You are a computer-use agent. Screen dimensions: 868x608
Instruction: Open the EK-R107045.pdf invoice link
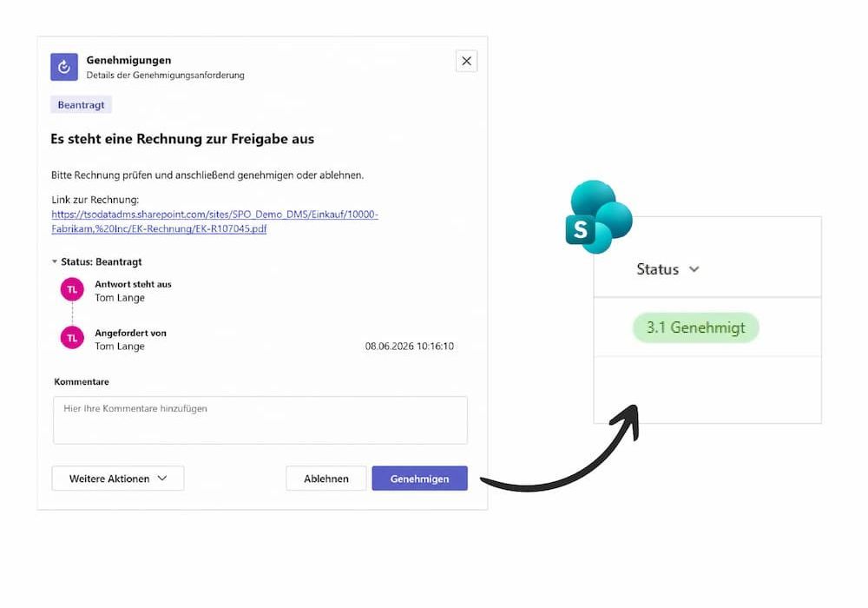click(214, 221)
